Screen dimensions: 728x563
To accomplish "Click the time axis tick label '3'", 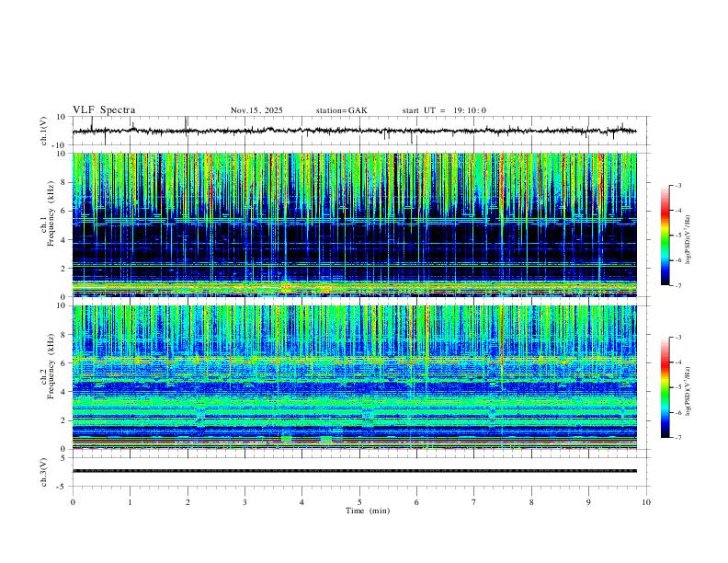I will [x=245, y=502].
